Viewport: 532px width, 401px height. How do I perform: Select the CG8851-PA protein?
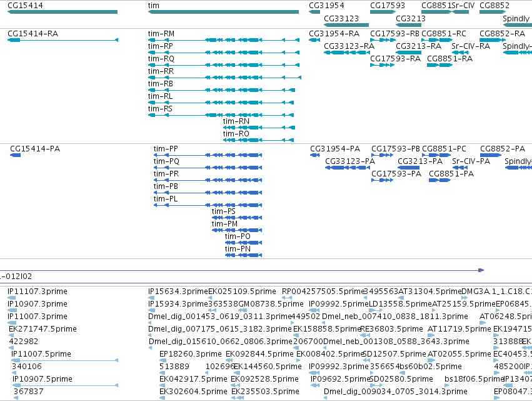coord(439,180)
